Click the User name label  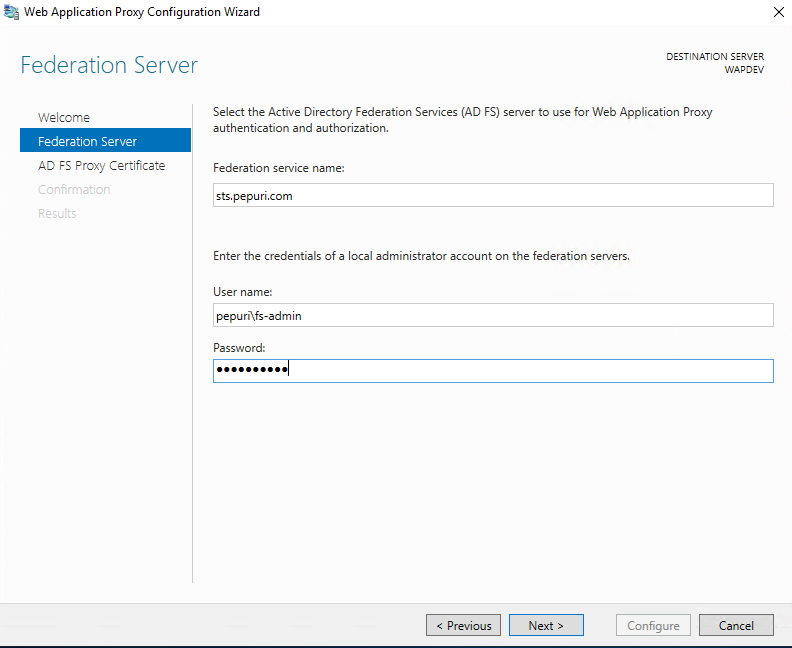(242, 292)
